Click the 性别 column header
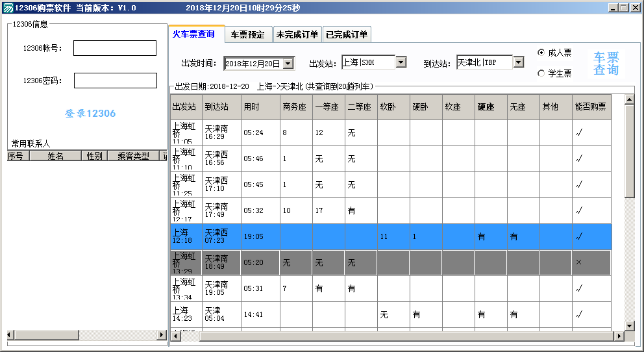The width and height of the screenshot is (644, 352). [95, 156]
